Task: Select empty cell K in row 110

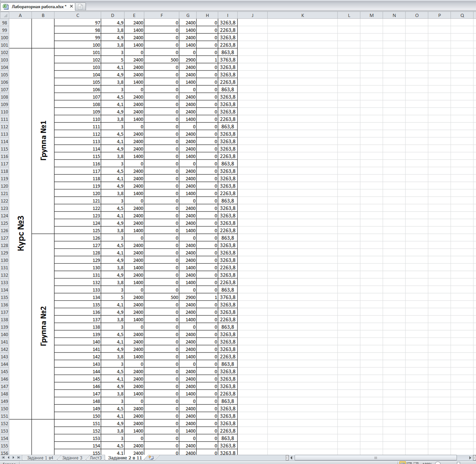Action: pyautogui.click(x=302, y=112)
